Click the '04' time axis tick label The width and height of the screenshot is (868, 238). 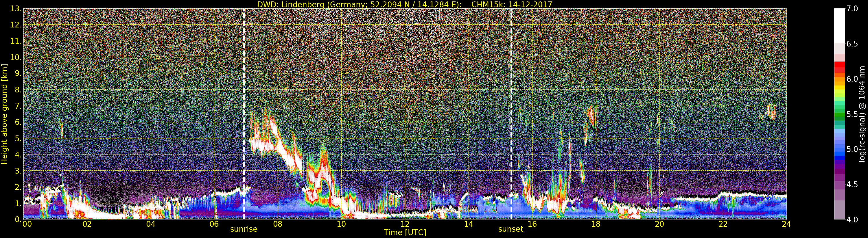[151, 224]
